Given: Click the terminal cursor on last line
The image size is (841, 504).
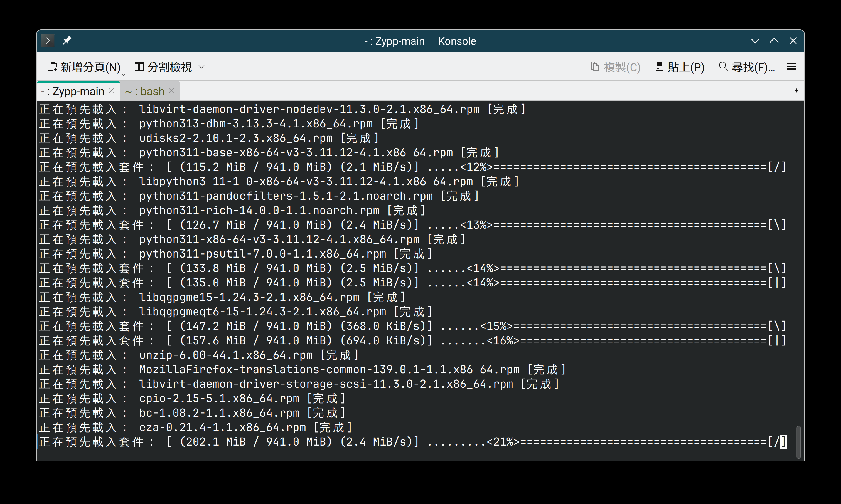Looking at the screenshot, I should point(783,442).
